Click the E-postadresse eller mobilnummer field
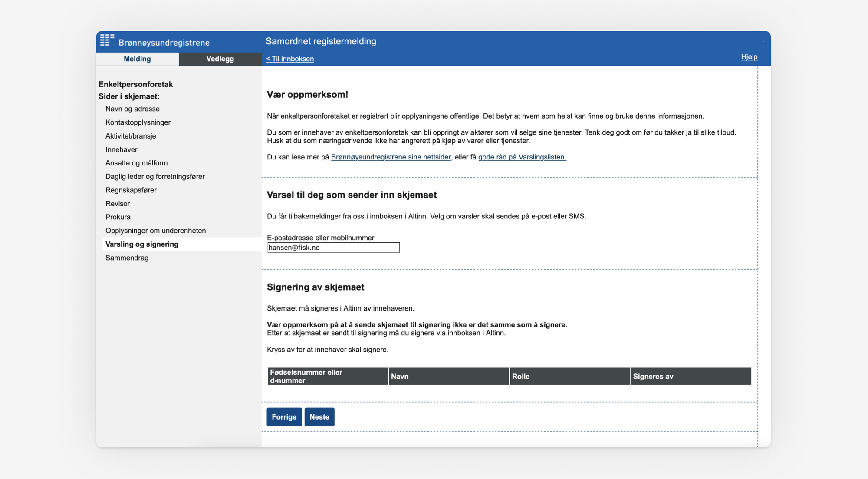The image size is (868, 479). (x=333, y=248)
